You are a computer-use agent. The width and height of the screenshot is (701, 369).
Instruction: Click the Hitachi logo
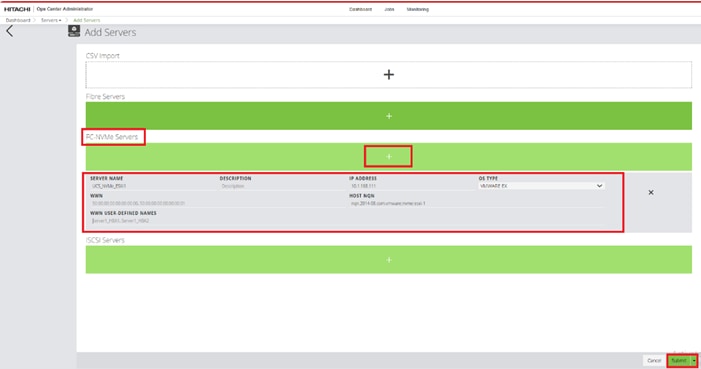pyautogui.click(x=17, y=9)
